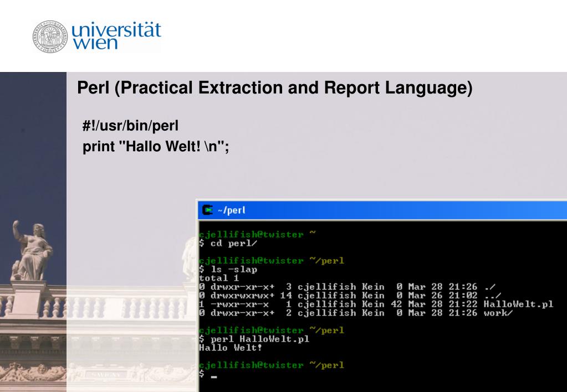Screen dimensions: 567x392
Task: Click the '$ ls -slap' command line
Action: tap(228, 269)
